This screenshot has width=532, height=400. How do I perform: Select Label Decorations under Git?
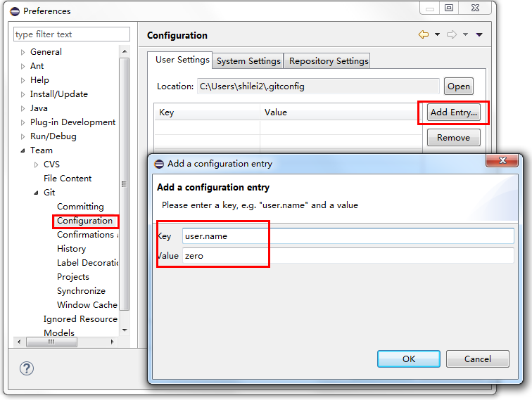[87, 263]
